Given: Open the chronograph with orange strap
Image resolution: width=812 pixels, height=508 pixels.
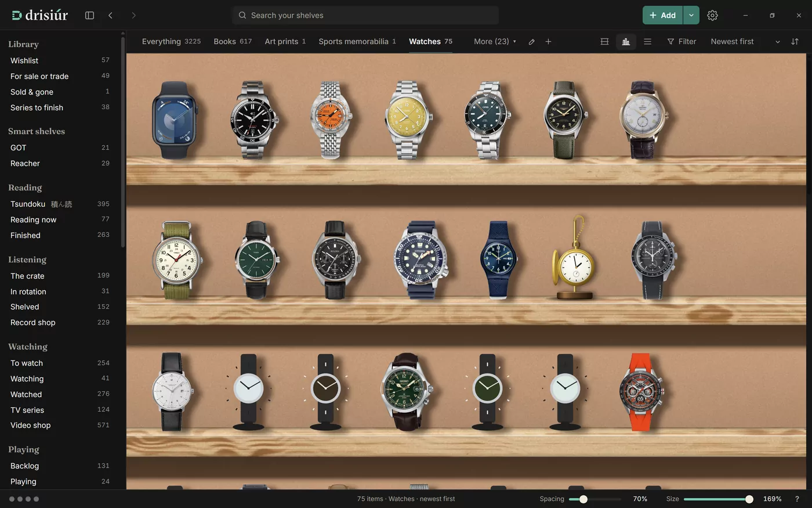Looking at the screenshot, I should tap(641, 392).
